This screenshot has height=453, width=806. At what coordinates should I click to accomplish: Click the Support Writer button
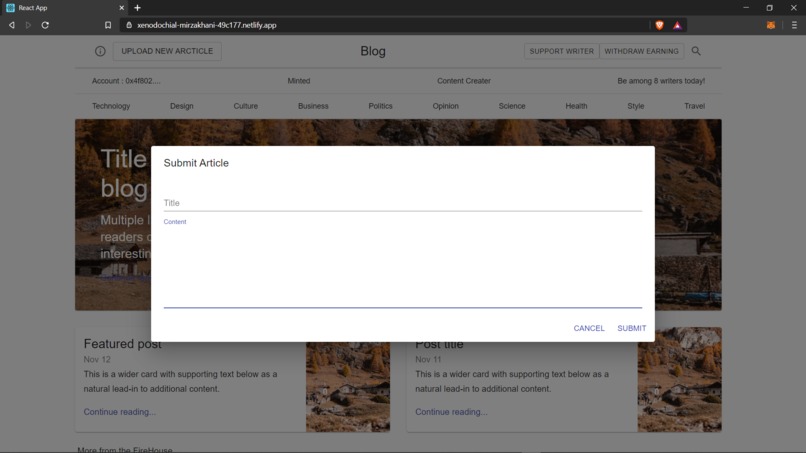[561, 51]
